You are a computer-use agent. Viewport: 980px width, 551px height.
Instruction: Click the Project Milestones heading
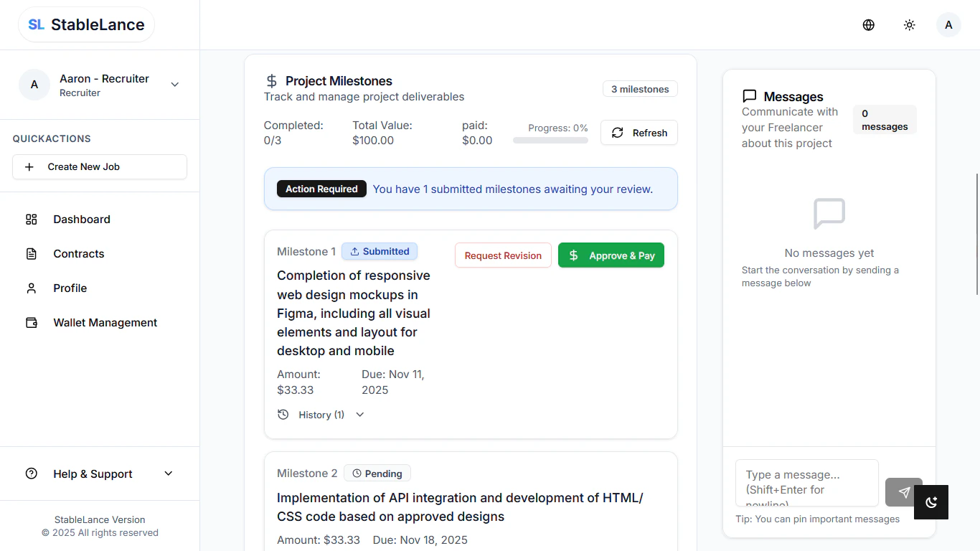tap(339, 81)
